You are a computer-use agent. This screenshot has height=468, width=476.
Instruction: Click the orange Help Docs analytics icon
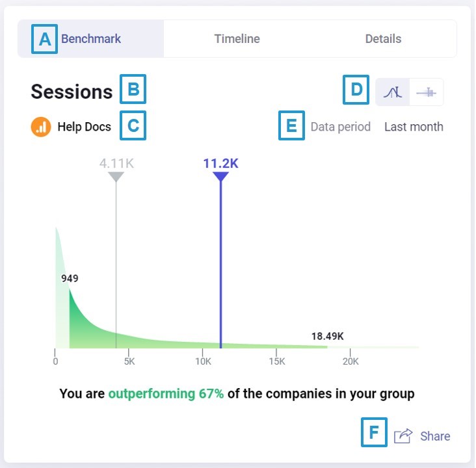(x=41, y=127)
